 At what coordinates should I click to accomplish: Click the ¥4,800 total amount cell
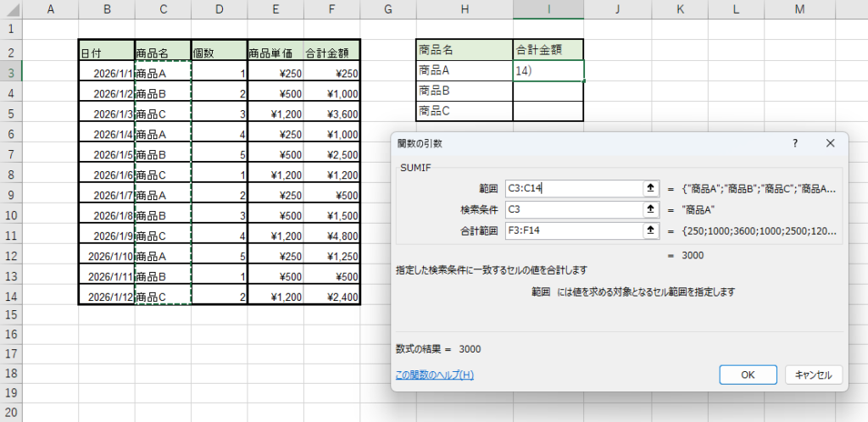[x=331, y=235]
